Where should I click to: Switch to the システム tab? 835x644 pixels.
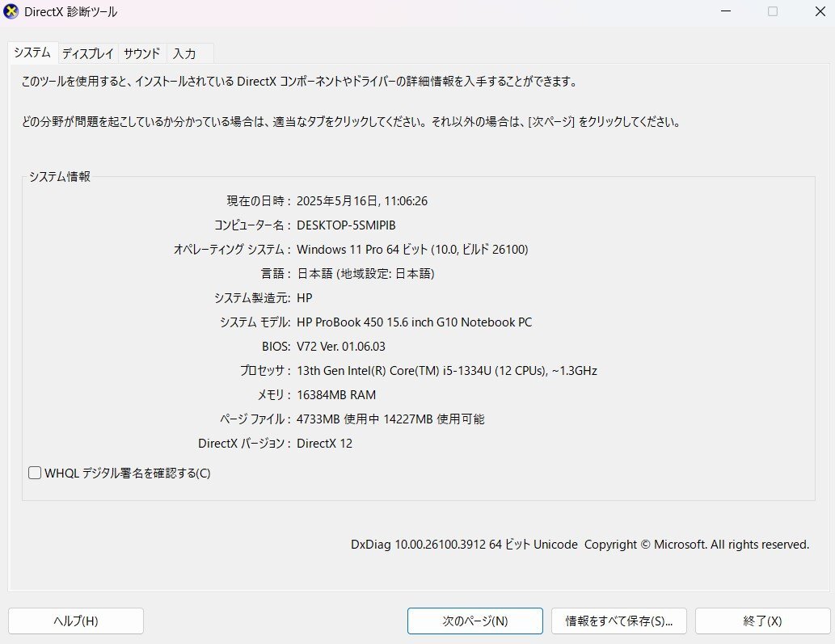(32, 53)
